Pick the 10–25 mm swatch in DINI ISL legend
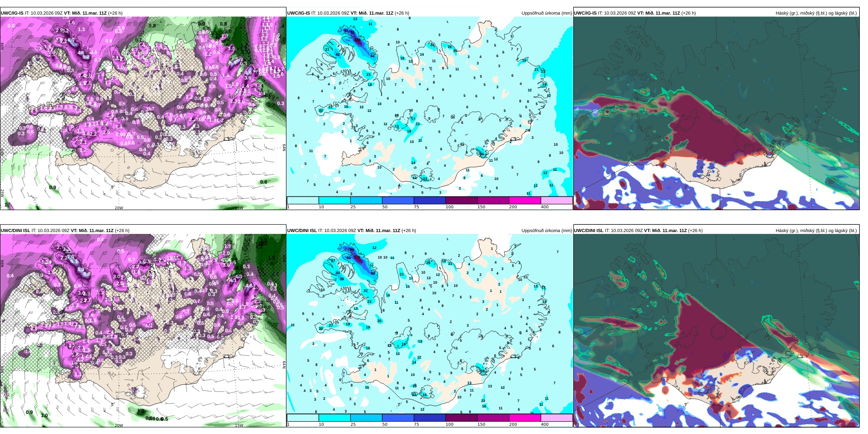This screenshot has width=868, height=434. (334, 418)
